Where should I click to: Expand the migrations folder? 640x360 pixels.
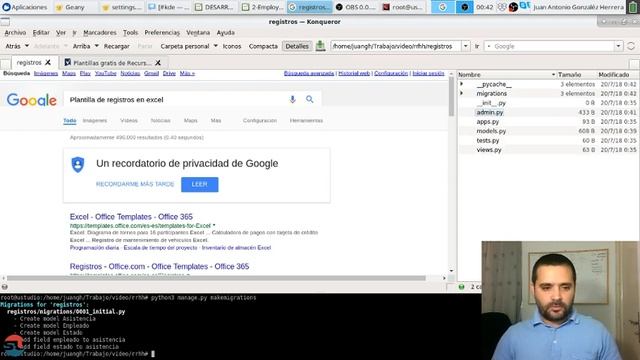tap(462, 93)
